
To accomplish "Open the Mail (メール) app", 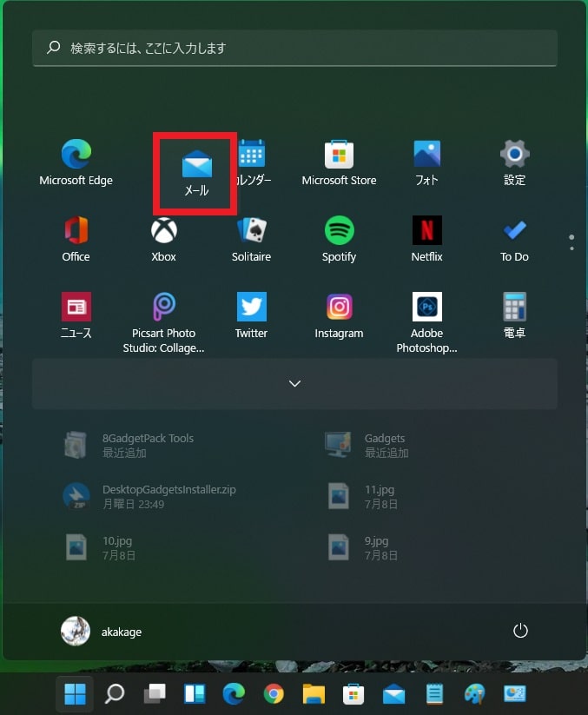I will click(x=196, y=173).
